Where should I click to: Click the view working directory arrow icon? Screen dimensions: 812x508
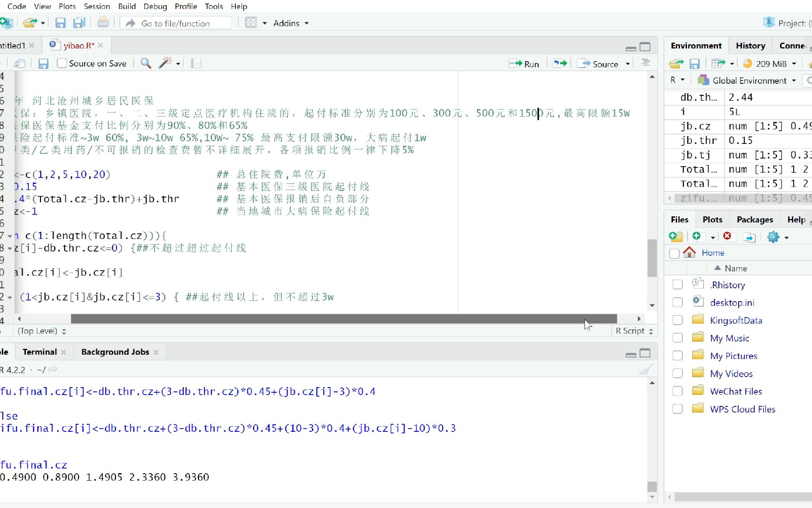[x=53, y=369]
